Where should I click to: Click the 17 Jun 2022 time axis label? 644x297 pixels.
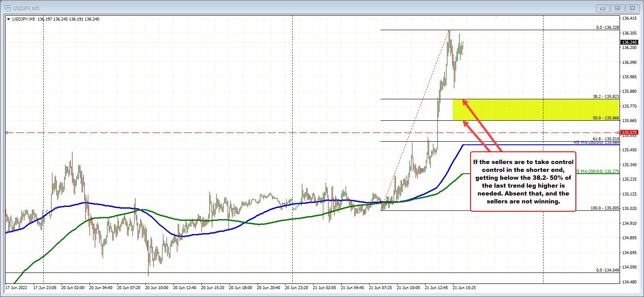tap(16, 288)
